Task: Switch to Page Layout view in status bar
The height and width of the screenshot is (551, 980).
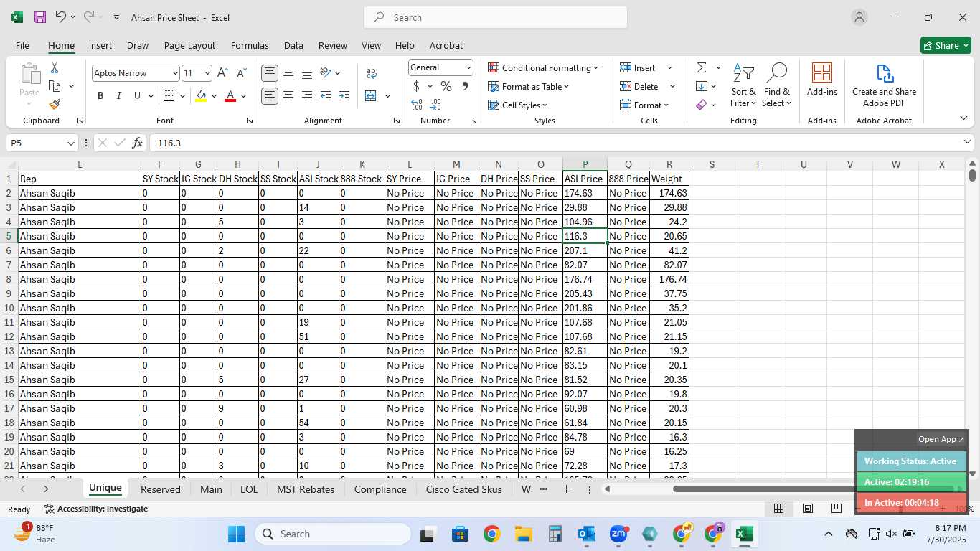Action: [808, 509]
